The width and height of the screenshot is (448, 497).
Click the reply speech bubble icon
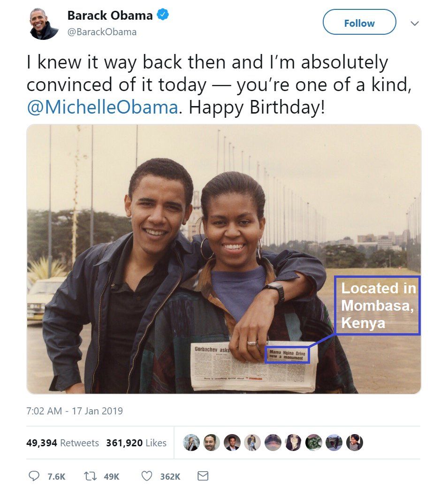point(34,476)
